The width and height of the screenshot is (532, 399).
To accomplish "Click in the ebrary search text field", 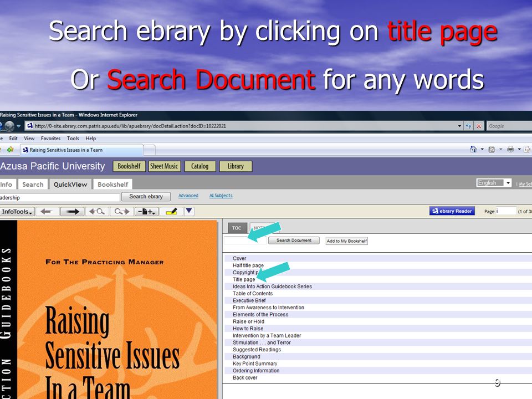I will pyautogui.click(x=60, y=197).
